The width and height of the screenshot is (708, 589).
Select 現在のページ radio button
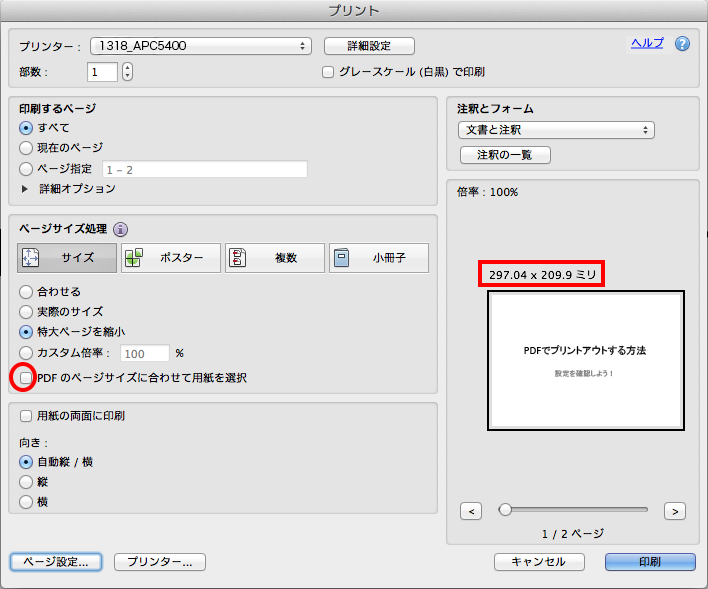click(27, 148)
